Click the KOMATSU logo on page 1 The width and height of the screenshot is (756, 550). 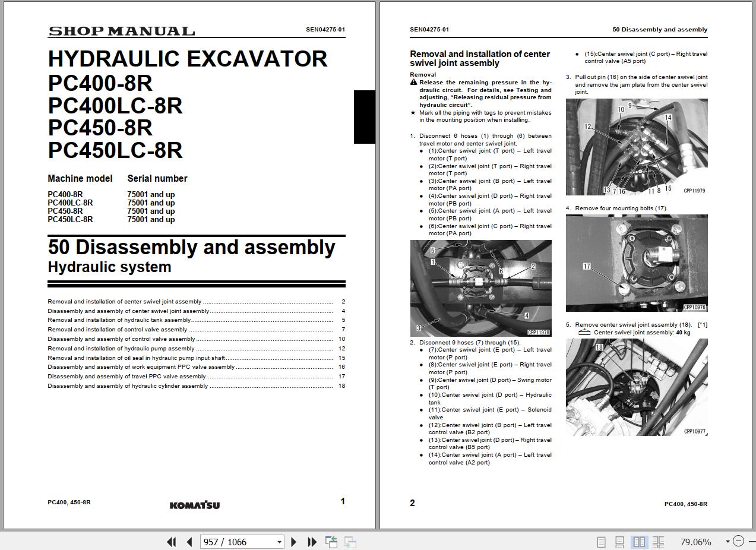pos(195,505)
